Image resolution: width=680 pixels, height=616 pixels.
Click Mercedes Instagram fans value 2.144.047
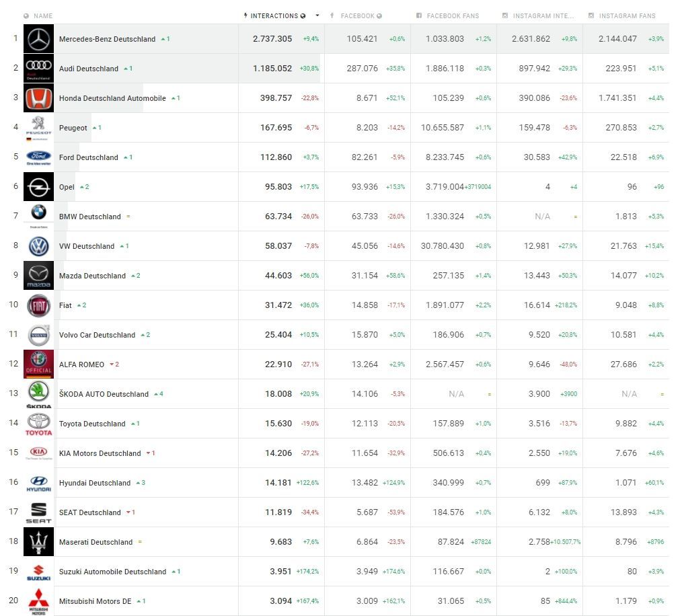pyautogui.click(x=617, y=38)
